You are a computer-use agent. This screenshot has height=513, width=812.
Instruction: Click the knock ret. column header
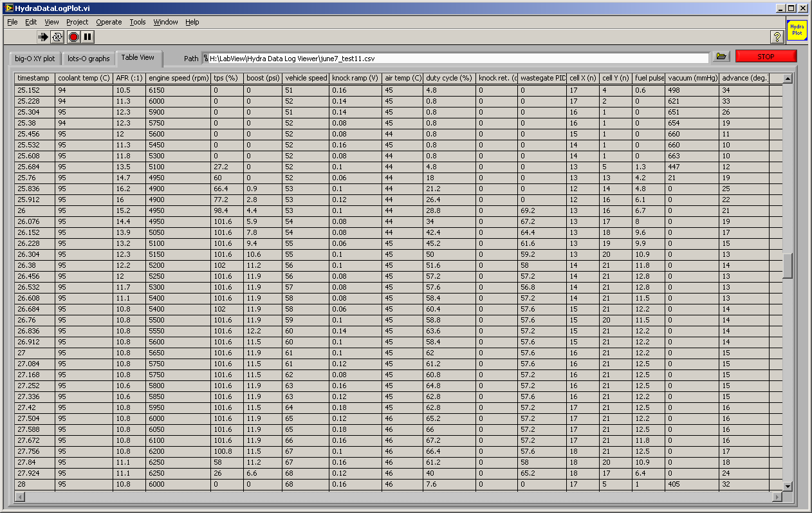pyautogui.click(x=497, y=79)
